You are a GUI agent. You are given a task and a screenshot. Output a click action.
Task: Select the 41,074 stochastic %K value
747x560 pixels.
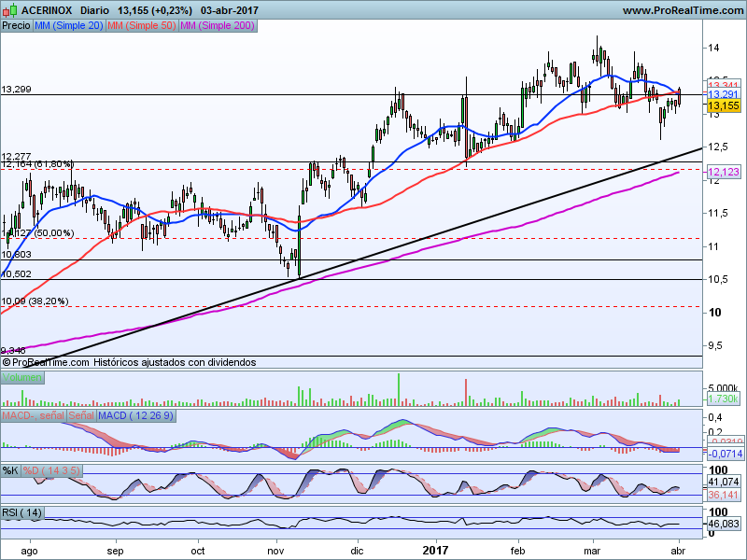723,482
